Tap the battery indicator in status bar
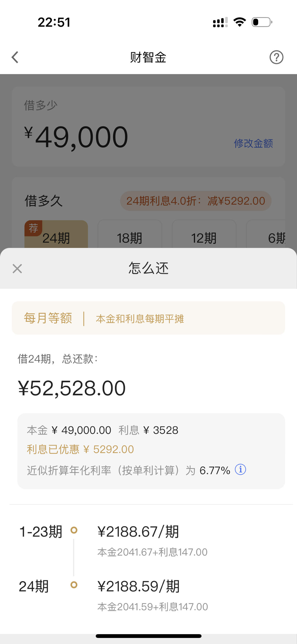The width and height of the screenshot is (297, 644). point(262,22)
